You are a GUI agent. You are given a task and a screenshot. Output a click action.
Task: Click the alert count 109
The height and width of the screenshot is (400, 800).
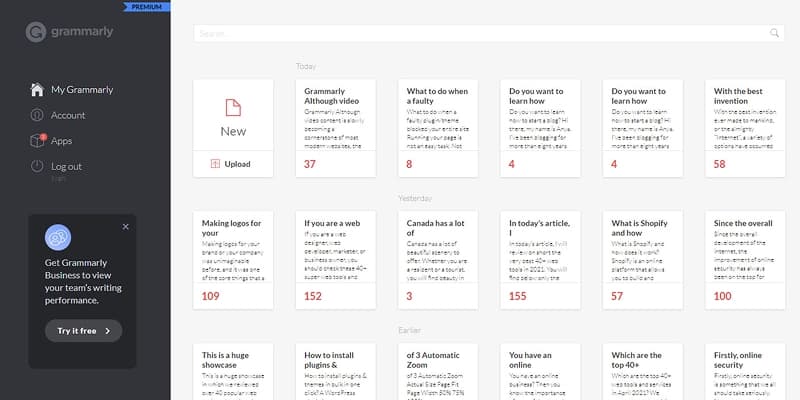click(x=210, y=296)
